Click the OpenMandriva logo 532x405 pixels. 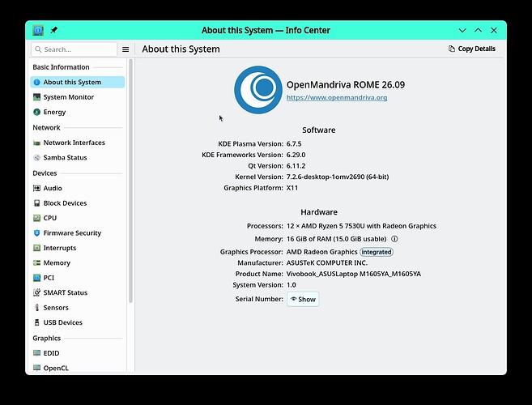(x=257, y=90)
